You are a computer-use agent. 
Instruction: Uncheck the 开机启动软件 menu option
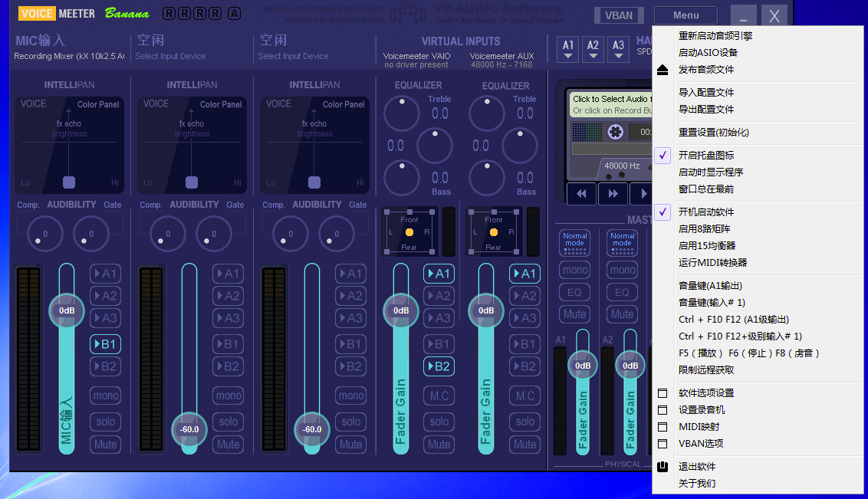705,212
